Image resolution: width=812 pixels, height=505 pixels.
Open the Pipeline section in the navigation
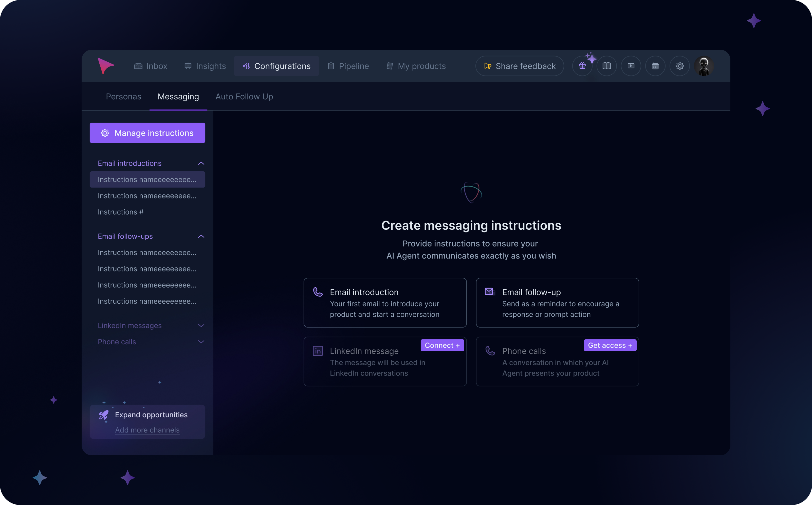348,66
